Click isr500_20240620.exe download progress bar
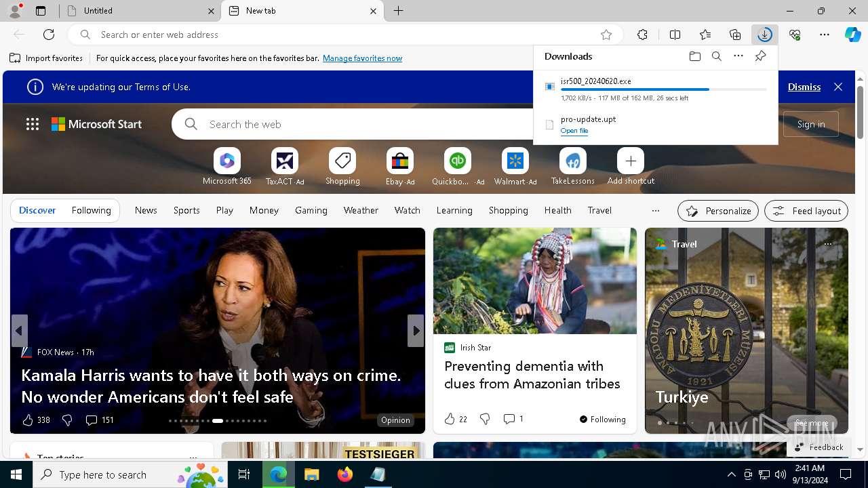The image size is (868, 488). (x=664, y=89)
